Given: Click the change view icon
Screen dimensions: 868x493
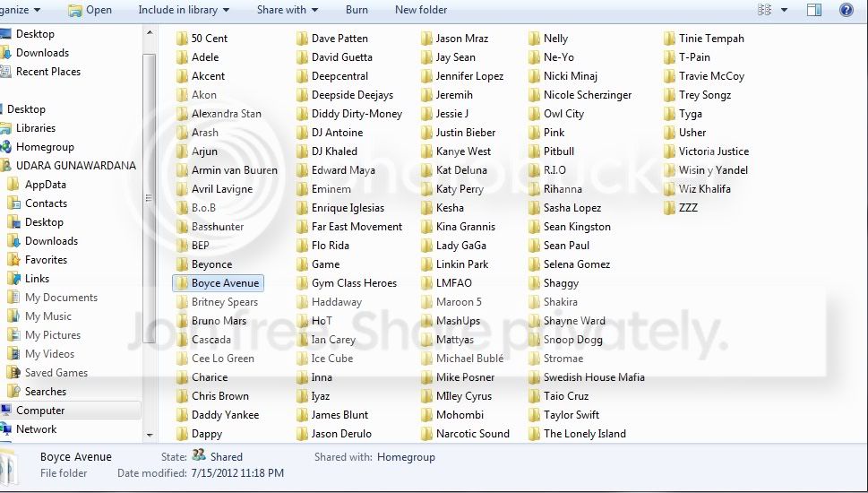Looking at the screenshot, I should 764,10.
